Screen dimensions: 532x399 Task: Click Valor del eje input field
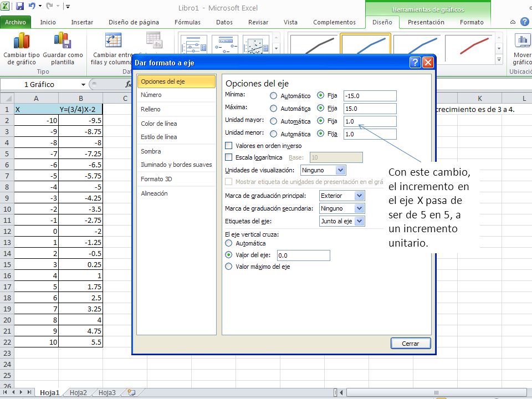(303, 255)
